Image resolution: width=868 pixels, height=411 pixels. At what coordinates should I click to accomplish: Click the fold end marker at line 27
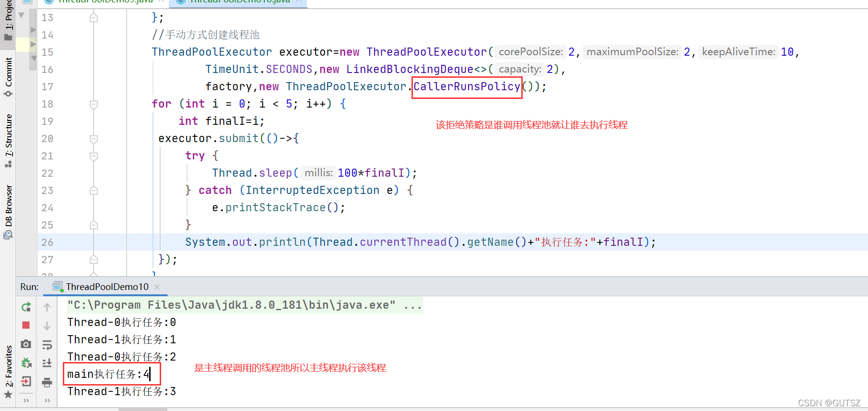(94, 260)
